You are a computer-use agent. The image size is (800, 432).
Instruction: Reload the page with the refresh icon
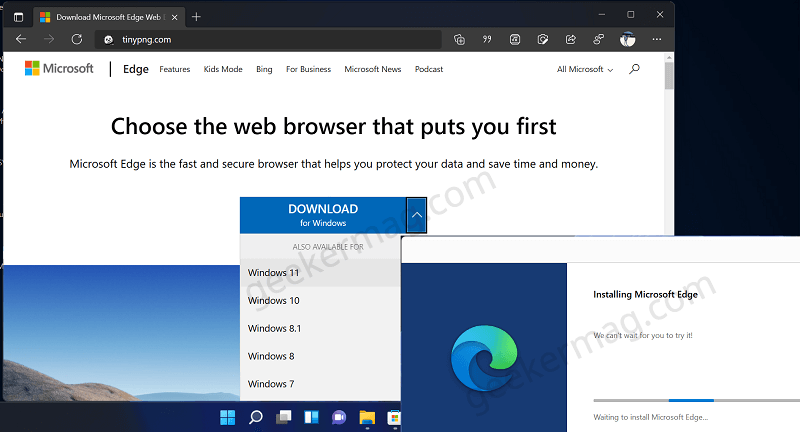77,39
